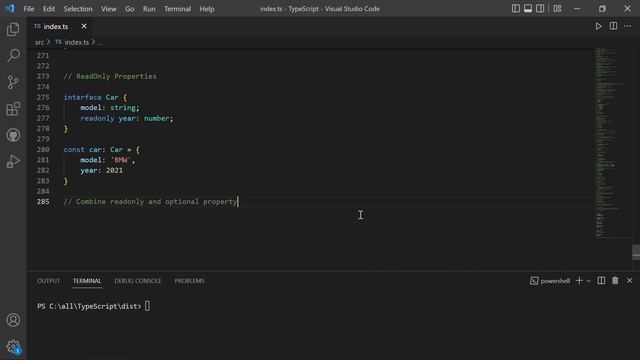Open the Explorer view in activity bar

coord(13,29)
